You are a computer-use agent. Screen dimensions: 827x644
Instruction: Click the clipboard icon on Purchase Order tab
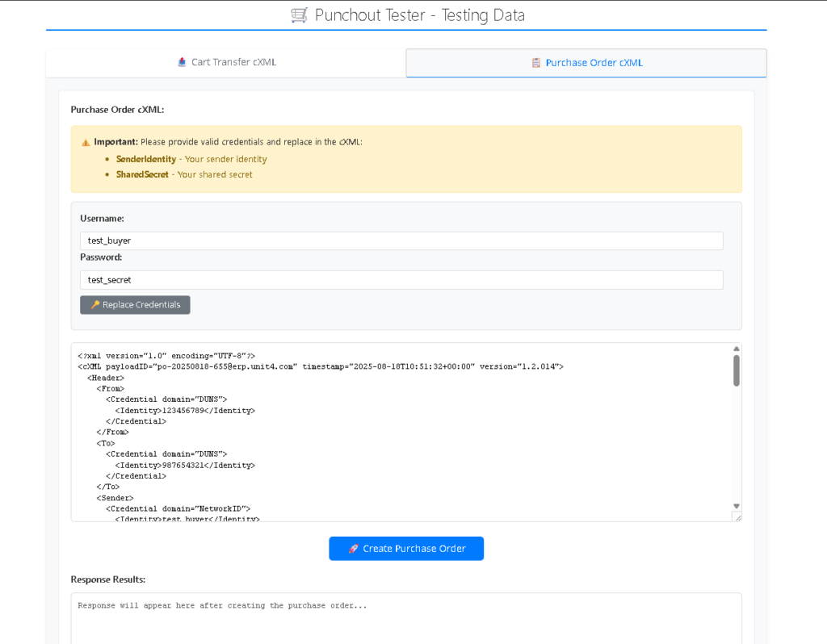point(536,62)
